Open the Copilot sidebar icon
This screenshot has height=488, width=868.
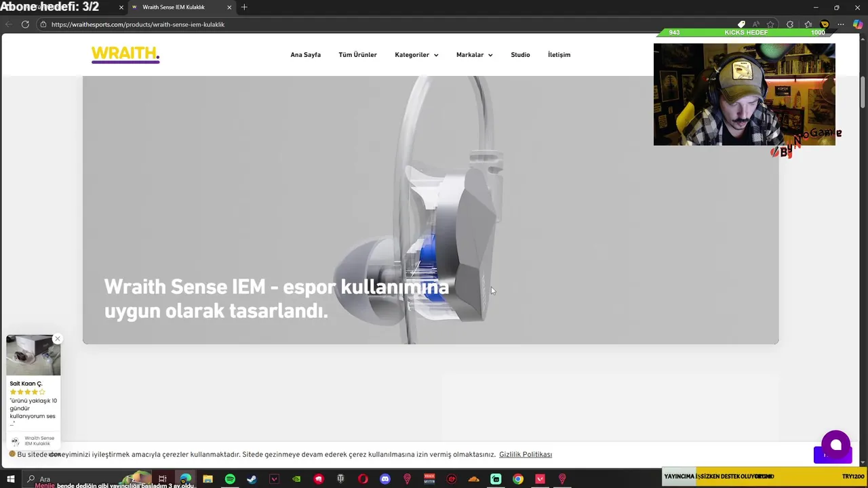[858, 24]
